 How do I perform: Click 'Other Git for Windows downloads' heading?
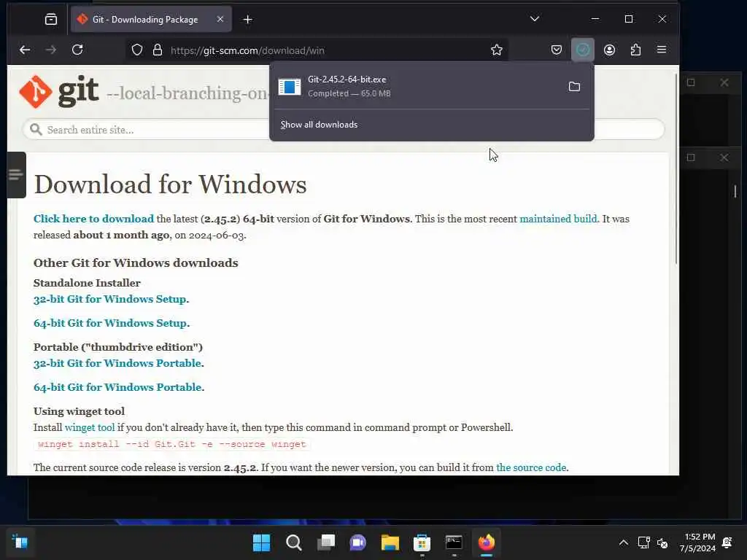point(136,262)
